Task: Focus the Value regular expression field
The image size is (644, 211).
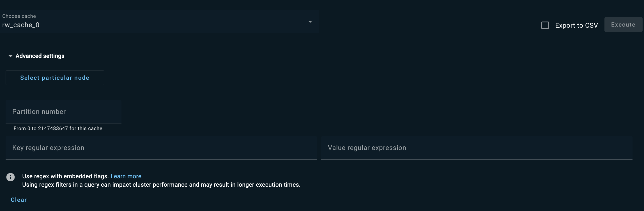Action: pyautogui.click(x=477, y=148)
